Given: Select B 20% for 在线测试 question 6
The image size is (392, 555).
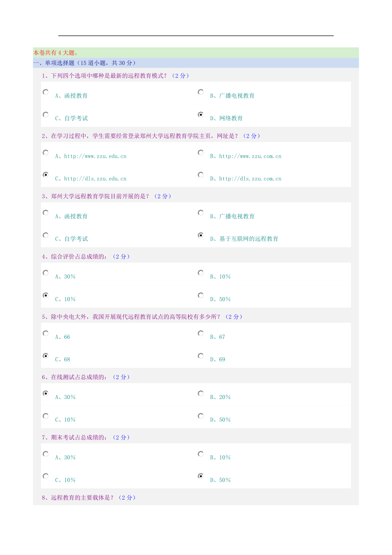Looking at the screenshot, I should point(201,393).
